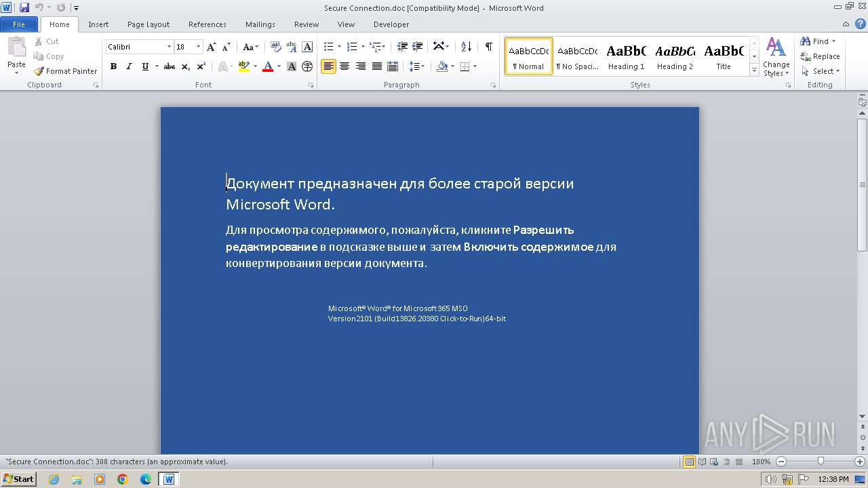868x488 pixels.
Task: Apply bottom border to paragraph
Action: (x=465, y=66)
